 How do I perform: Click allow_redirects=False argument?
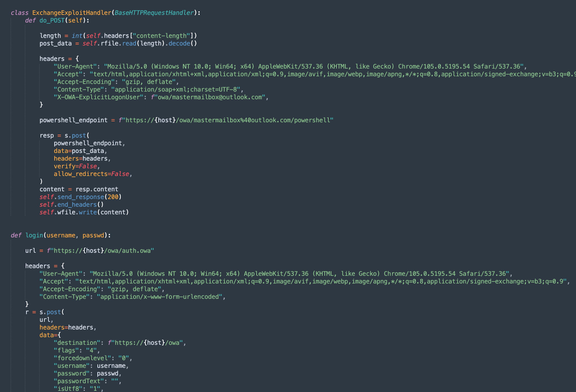click(x=91, y=174)
